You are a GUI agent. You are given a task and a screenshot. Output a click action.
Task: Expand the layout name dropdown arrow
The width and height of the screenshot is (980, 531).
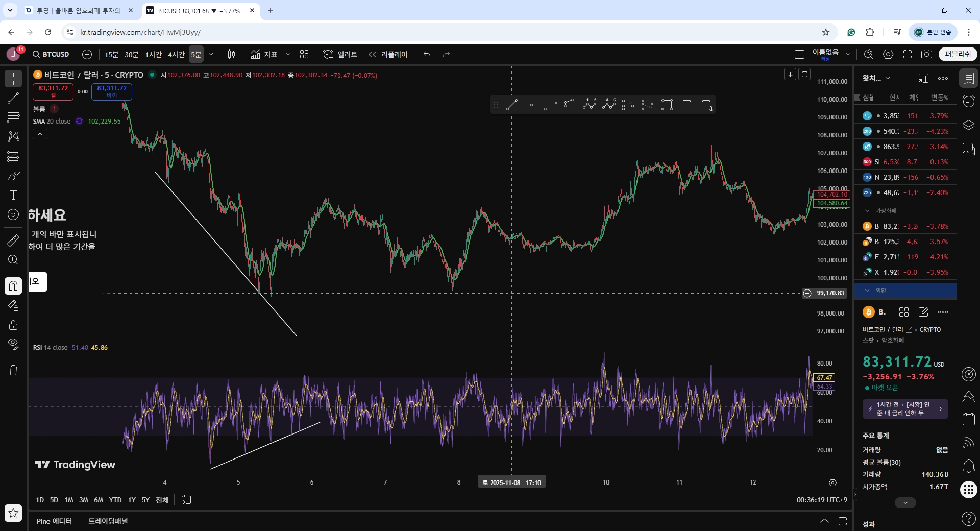pos(848,54)
